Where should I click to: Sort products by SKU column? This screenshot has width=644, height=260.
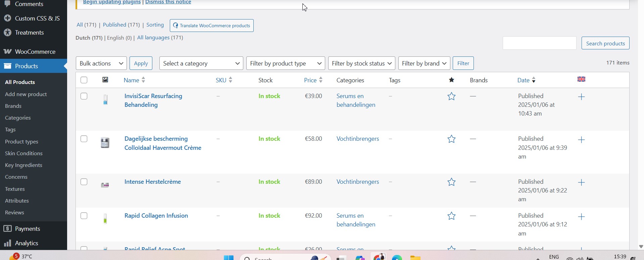coord(224,80)
